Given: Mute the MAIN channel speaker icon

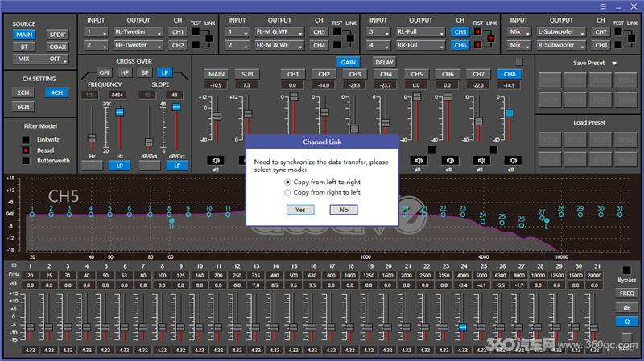Looking at the screenshot, I should 216,160.
